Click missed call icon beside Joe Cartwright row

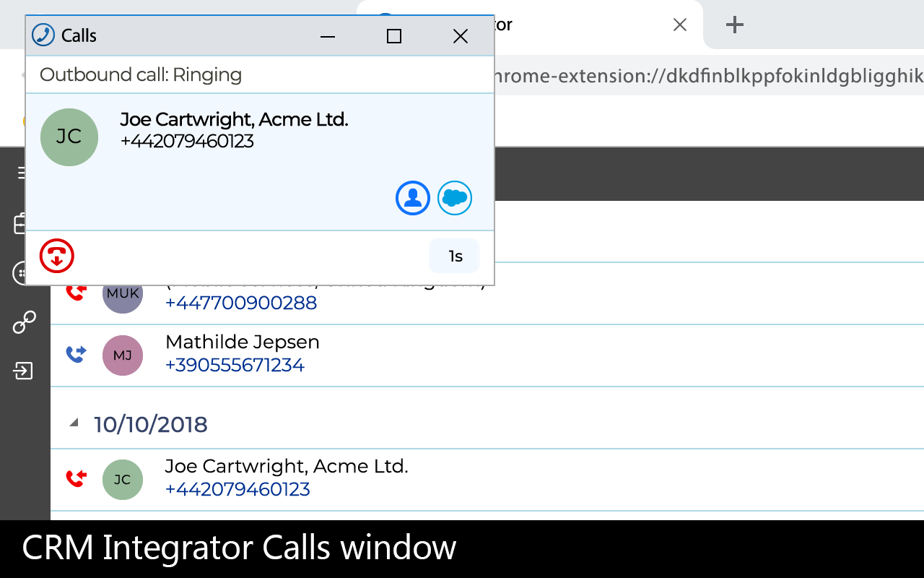tap(76, 478)
